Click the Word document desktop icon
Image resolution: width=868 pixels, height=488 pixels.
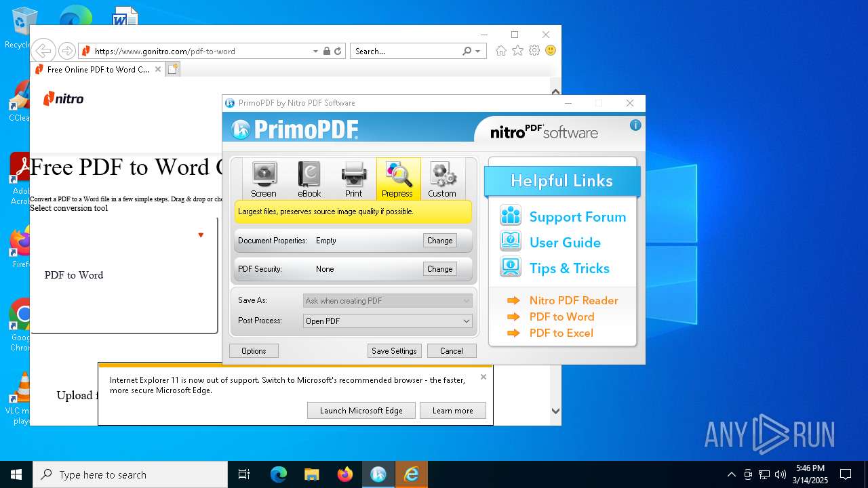click(125, 16)
